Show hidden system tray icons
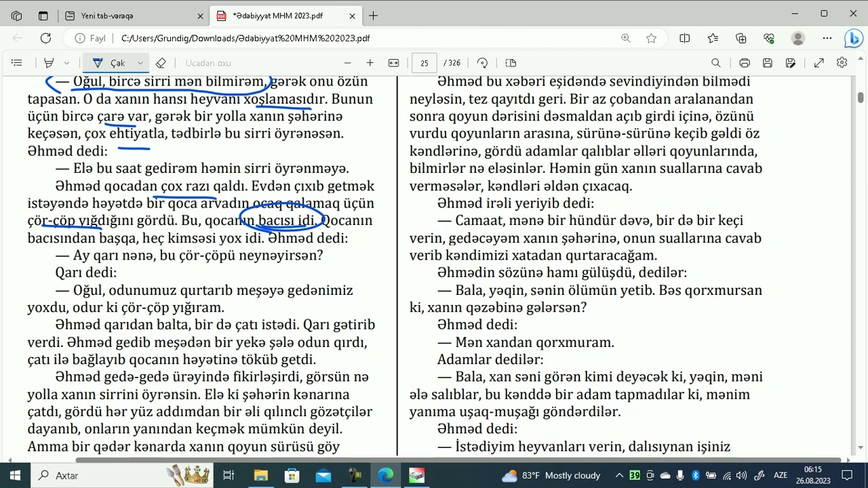The width and height of the screenshot is (868, 488). [618, 475]
